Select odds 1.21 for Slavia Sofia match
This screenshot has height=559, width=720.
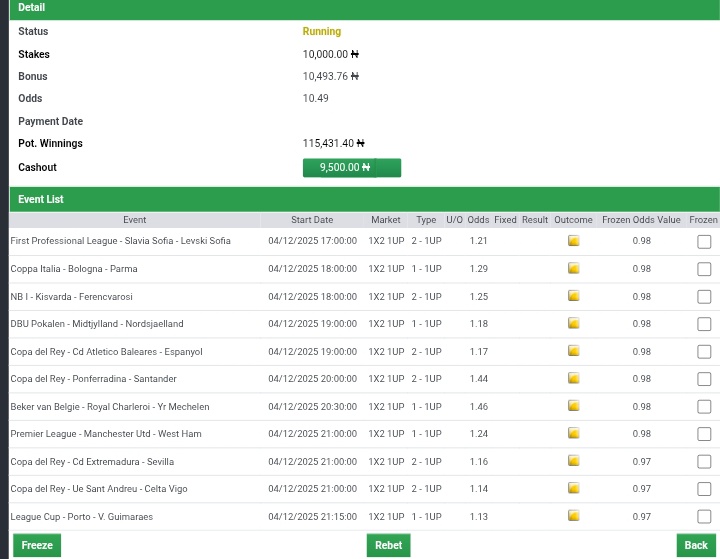coord(478,241)
